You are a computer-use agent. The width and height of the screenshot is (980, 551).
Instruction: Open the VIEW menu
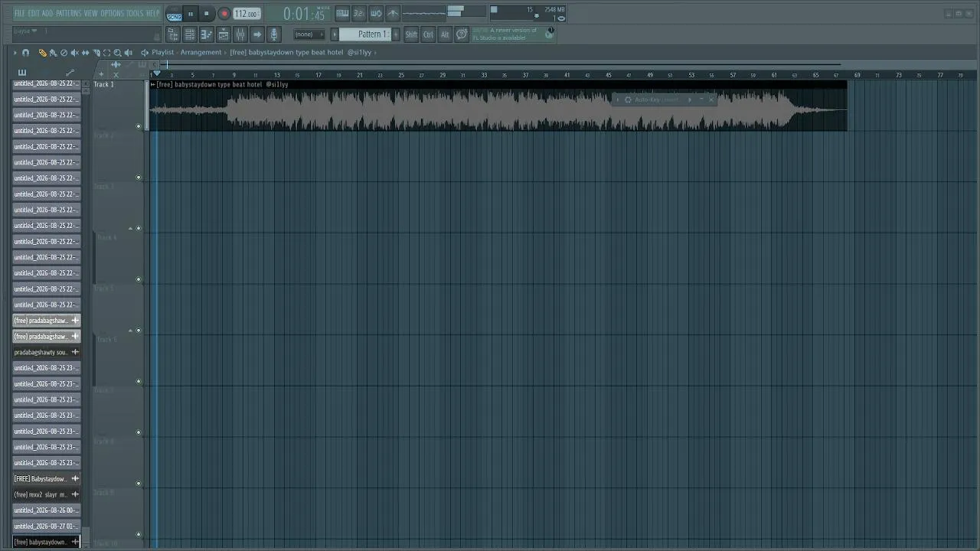(90, 13)
